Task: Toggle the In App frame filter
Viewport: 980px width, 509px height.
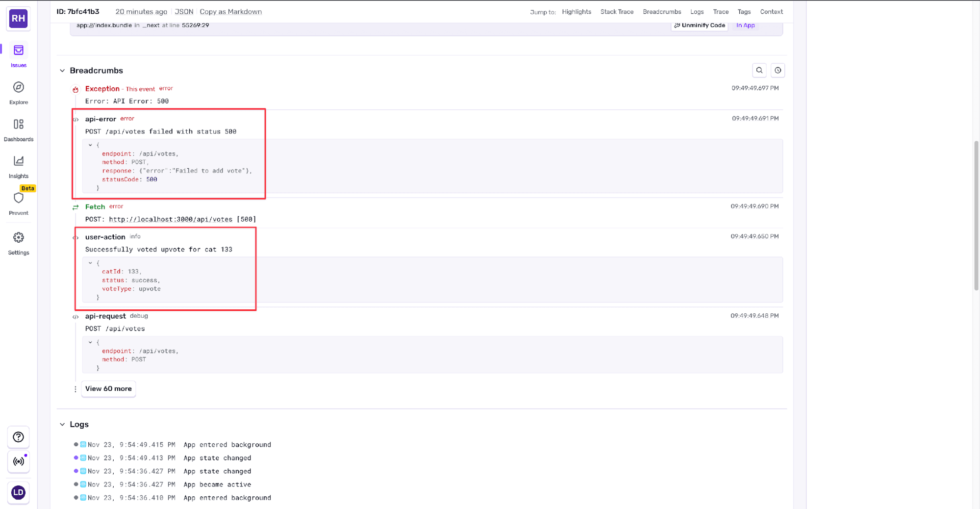Action: (x=745, y=25)
